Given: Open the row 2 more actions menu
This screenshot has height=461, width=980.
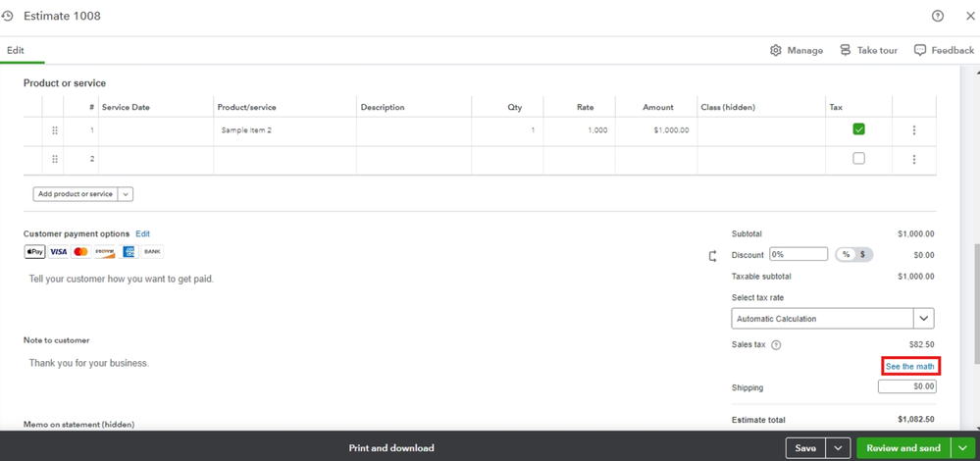Looking at the screenshot, I should click(x=913, y=159).
